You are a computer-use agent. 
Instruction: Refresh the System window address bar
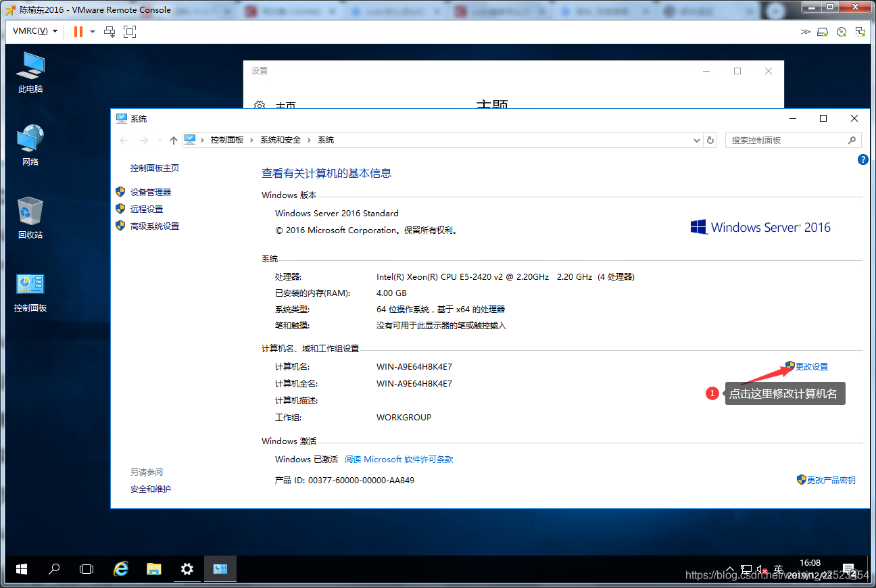pos(710,140)
